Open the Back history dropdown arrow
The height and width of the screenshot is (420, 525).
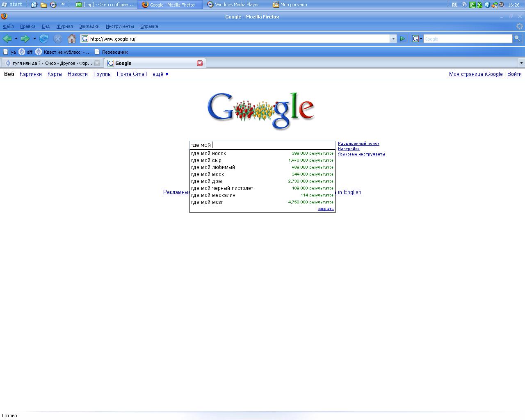point(16,39)
